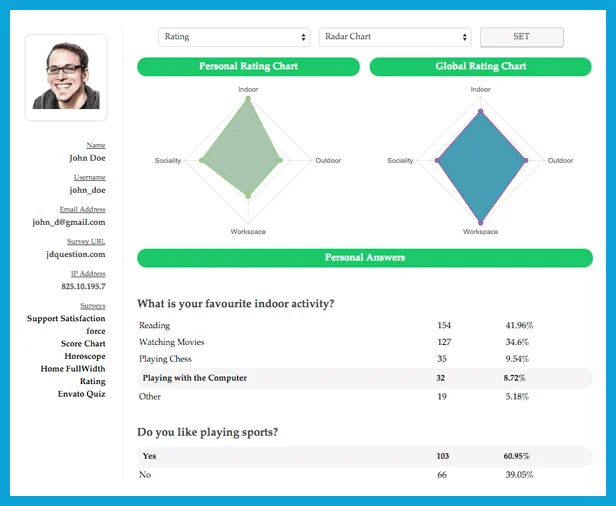Open the Envato Quiz survey link
The width and height of the screenshot is (616, 506).
[81, 394]
